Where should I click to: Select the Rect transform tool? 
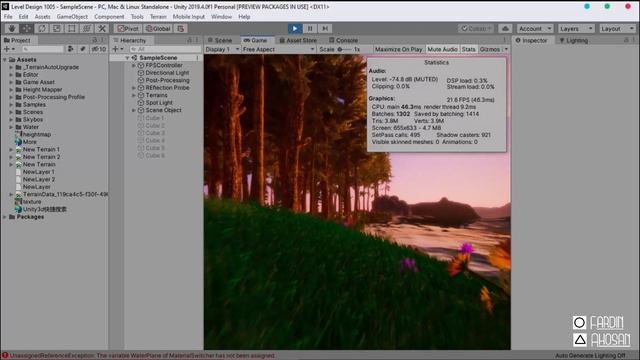(72, 29)
